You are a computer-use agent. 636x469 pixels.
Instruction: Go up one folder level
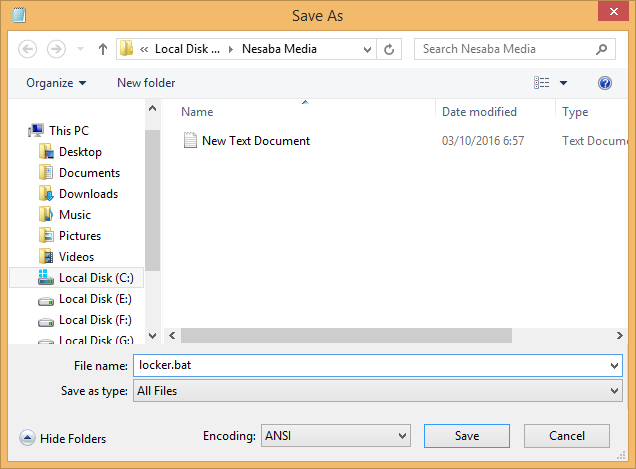[103, 49]
